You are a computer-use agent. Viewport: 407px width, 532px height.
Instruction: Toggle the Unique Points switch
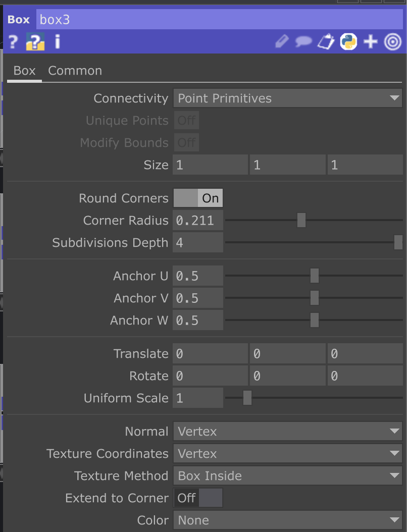[x=186, y=121]
